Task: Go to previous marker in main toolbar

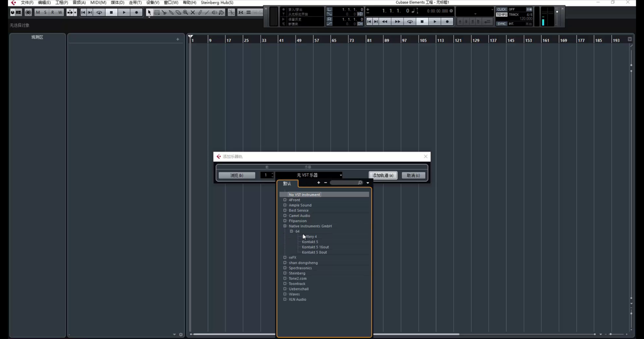Action: click(x=83, y=12)
